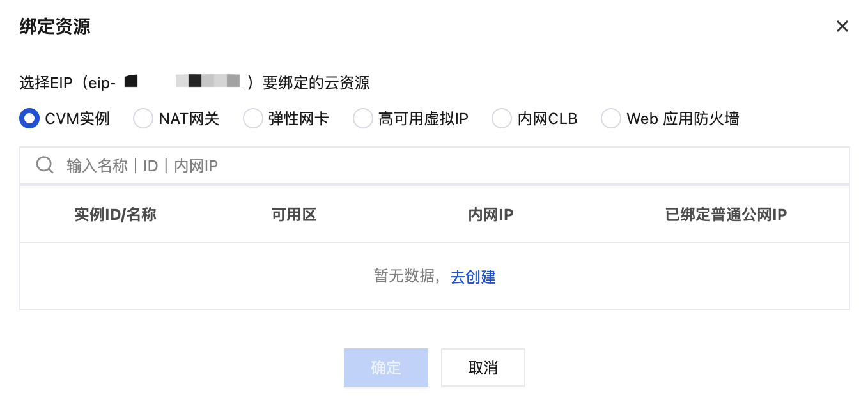The height and width of the screenshot is (400, 868).
Task: Select 弹性网卡 as resource type
Action: point(253,118)
